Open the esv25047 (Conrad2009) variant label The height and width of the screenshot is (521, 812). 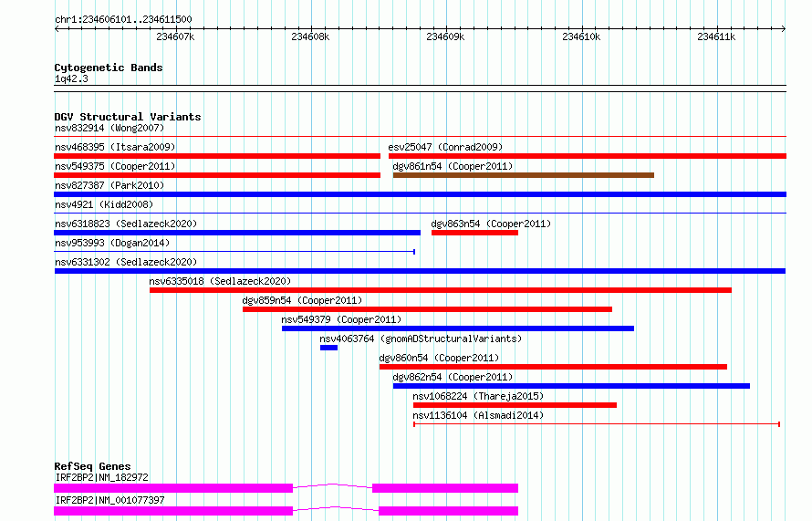tap(445, 147)
